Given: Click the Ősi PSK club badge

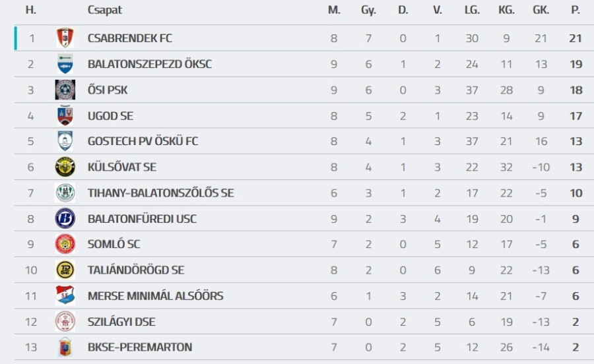Looking at the screenshot, I should pyautogui.click(x=65, y=90).
